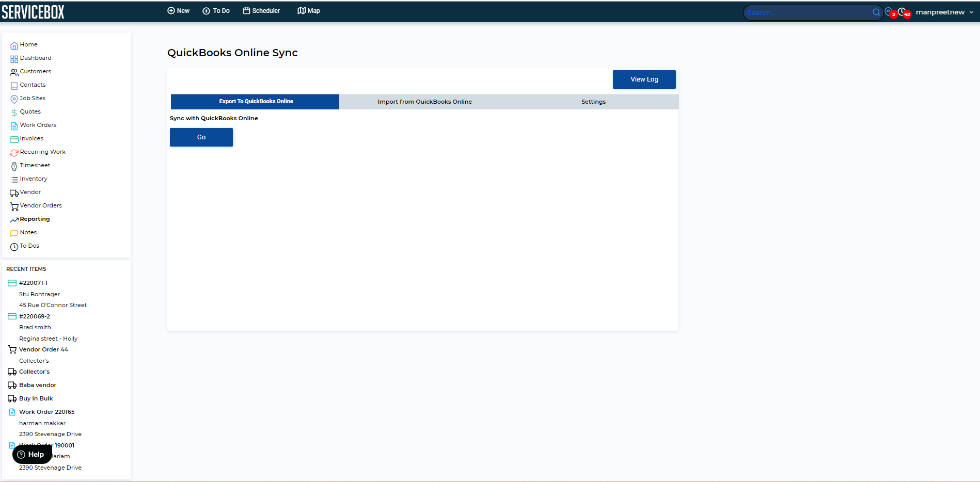Open Inventory from the sidebar
The image size is (980, 482).
pyautogui.click(x=34, y=179)
